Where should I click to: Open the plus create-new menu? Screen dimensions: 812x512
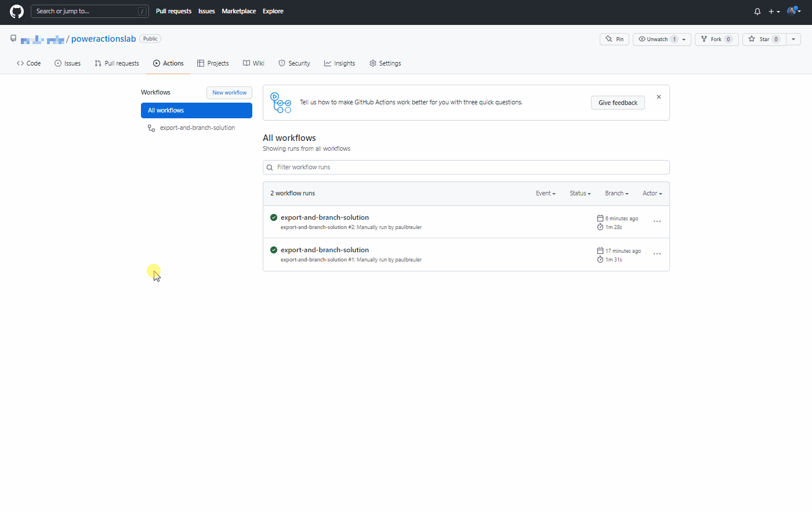pos(774,12)
